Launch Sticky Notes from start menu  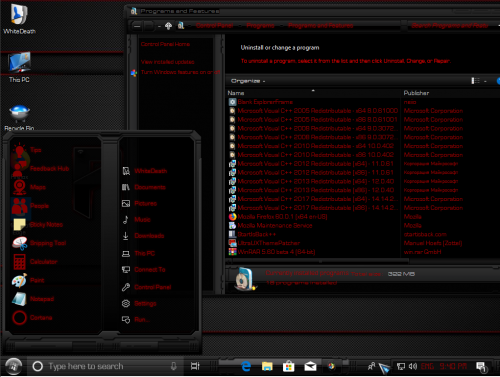click(x=37, y=225)
